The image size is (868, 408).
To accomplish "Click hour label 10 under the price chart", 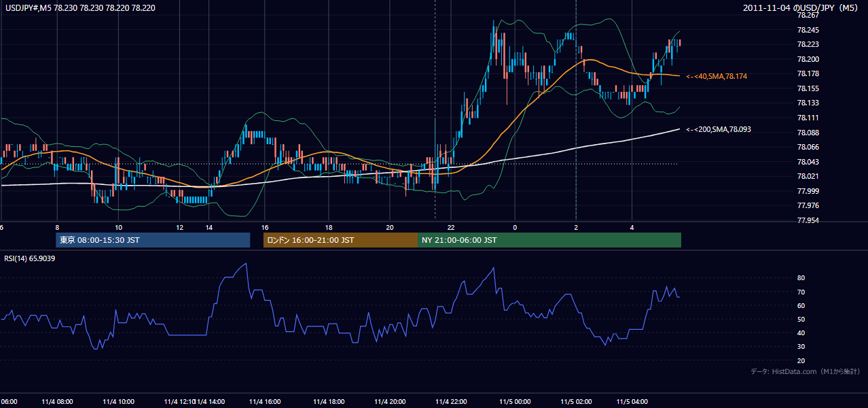I will (118, 227).
